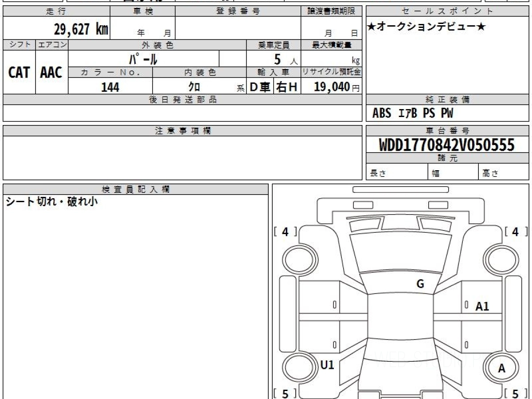Select the CAT shift type cell
Image resolution: width=532 pixels, height=399 pixels.
[20, 72]
